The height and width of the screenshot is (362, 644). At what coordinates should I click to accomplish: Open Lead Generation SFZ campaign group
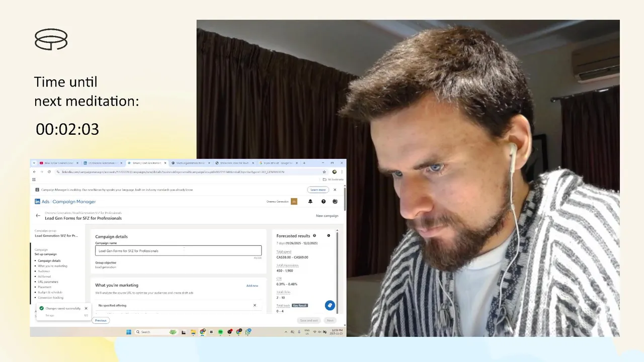56,235
